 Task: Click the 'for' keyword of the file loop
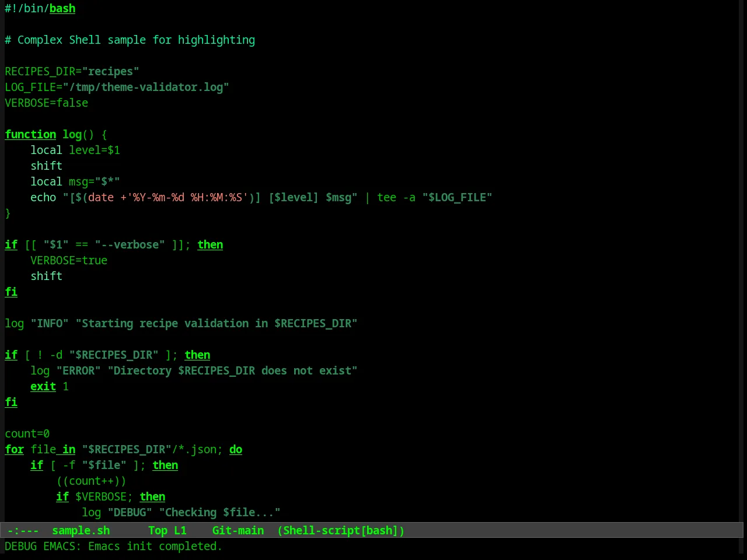click(x=15, y=449)
